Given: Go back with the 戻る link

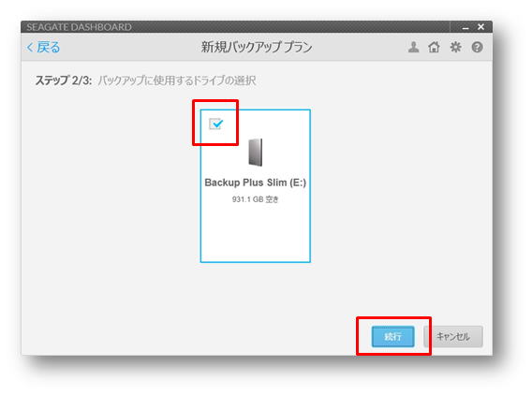Looking at the screenshot, I should (x=48, y=48).
